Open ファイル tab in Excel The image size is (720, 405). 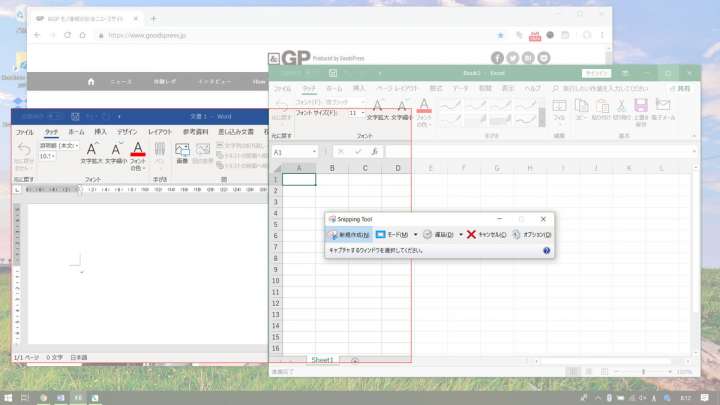coord(283,89)
